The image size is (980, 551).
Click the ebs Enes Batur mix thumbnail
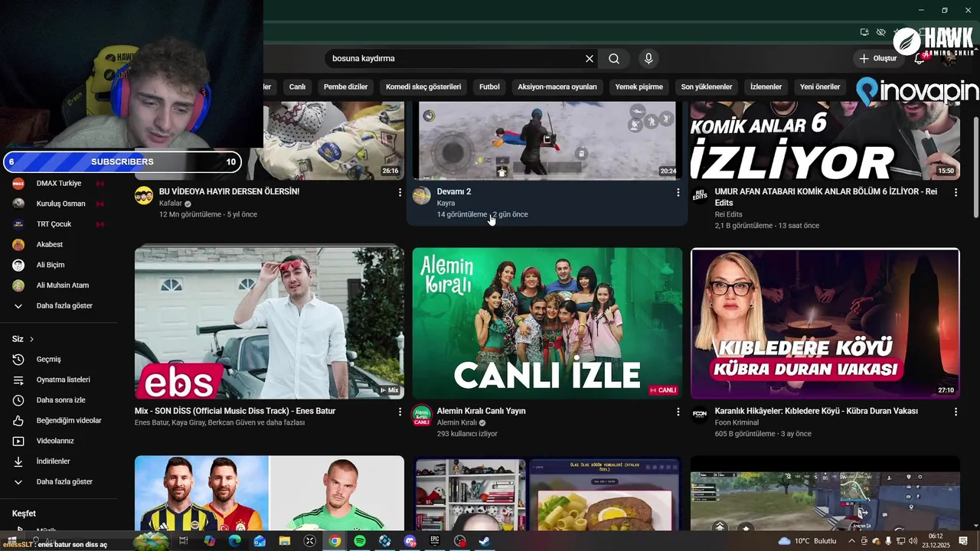(269, 323)
